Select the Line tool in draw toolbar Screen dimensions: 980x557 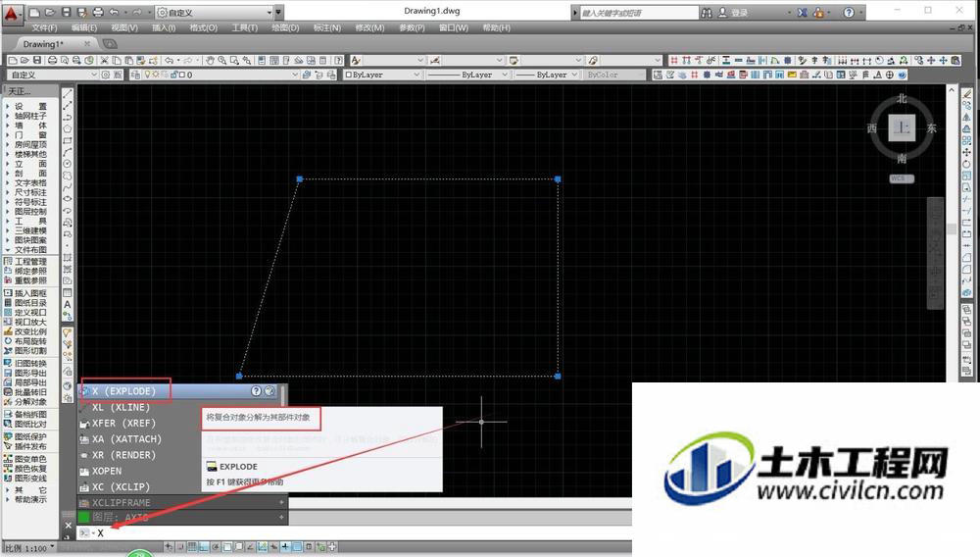(68, 93)
